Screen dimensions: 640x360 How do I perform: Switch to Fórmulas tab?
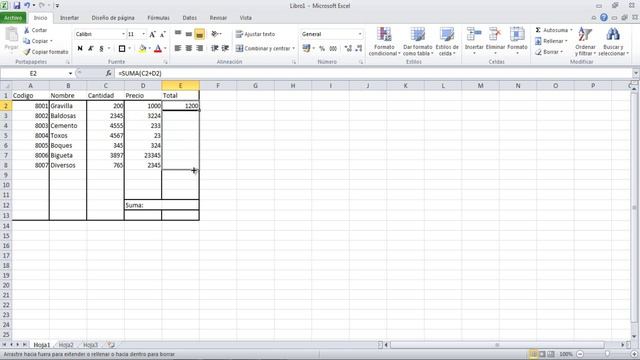pyautogui.click(x=158, y=18)
